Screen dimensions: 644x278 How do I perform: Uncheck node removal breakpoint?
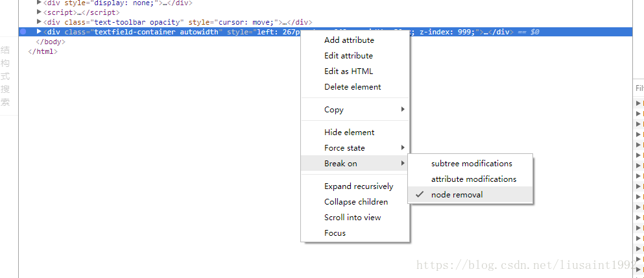point(470,195)
